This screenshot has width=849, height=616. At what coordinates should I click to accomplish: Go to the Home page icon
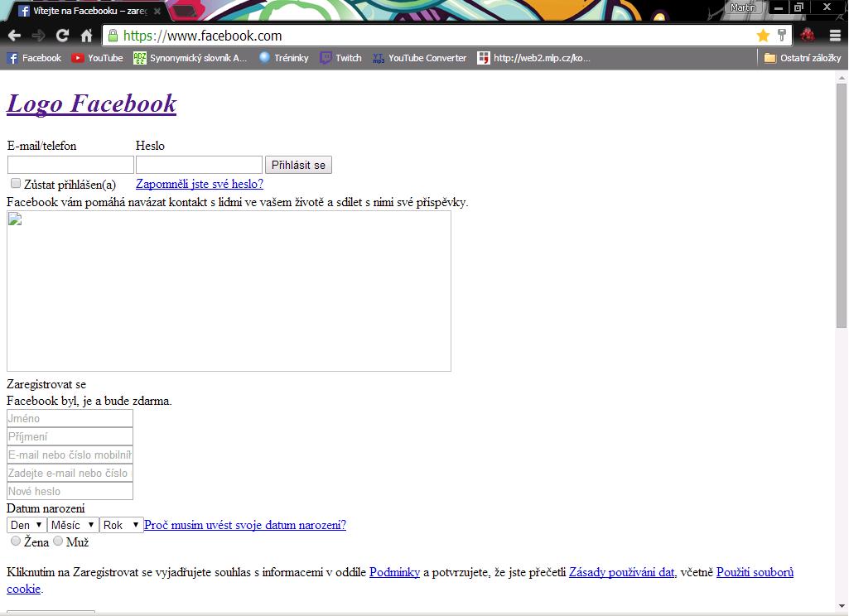pos(87,36)
